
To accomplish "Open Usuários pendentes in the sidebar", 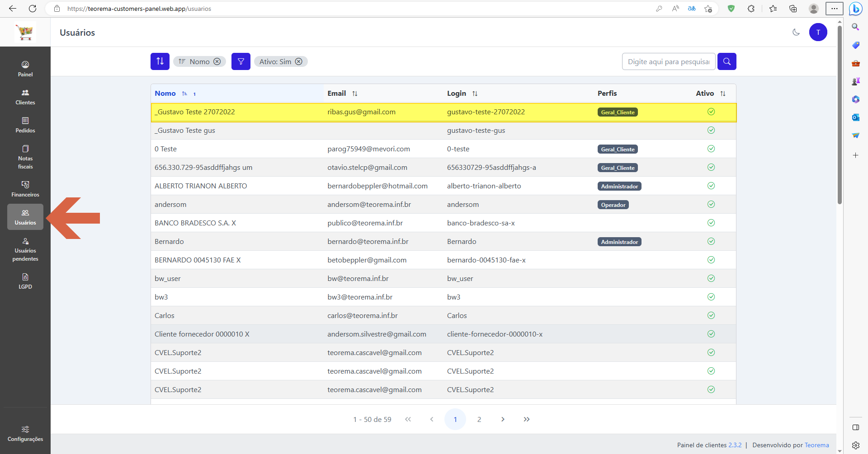I will click(x=25, y=249).
